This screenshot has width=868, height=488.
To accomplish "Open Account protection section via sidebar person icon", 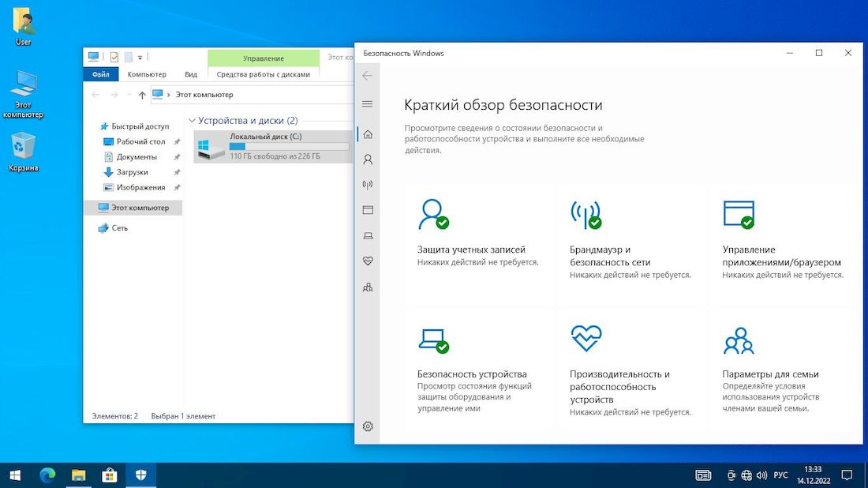I will click(x=367, y=160).
